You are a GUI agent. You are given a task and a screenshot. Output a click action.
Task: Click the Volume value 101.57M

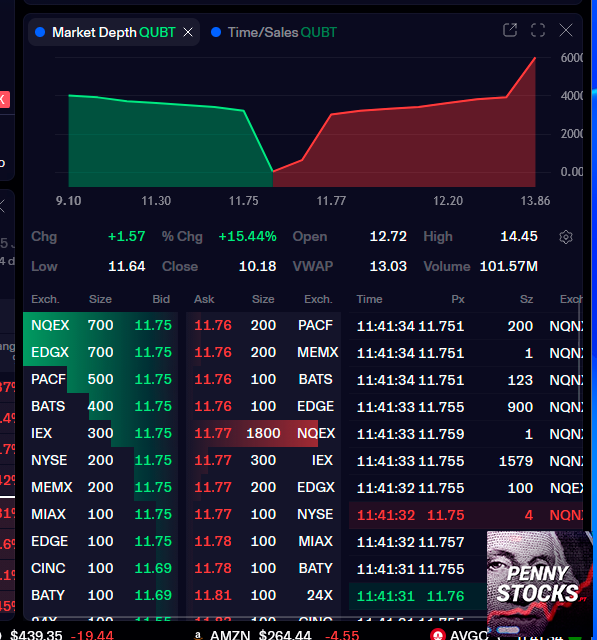pos(508,267)
